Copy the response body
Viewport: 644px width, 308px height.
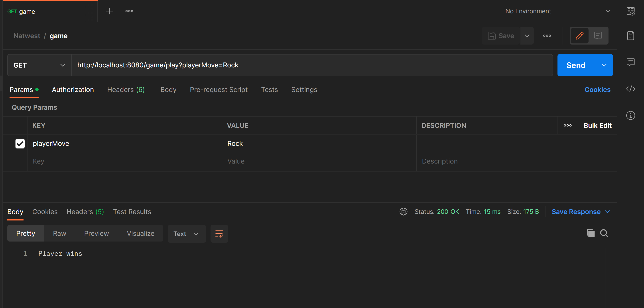590,233
